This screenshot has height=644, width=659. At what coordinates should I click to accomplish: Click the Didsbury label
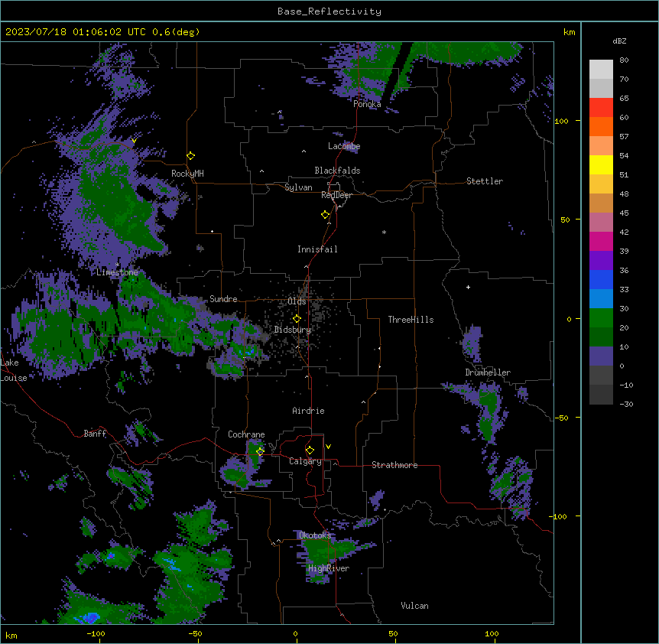[x=293, y=330]
